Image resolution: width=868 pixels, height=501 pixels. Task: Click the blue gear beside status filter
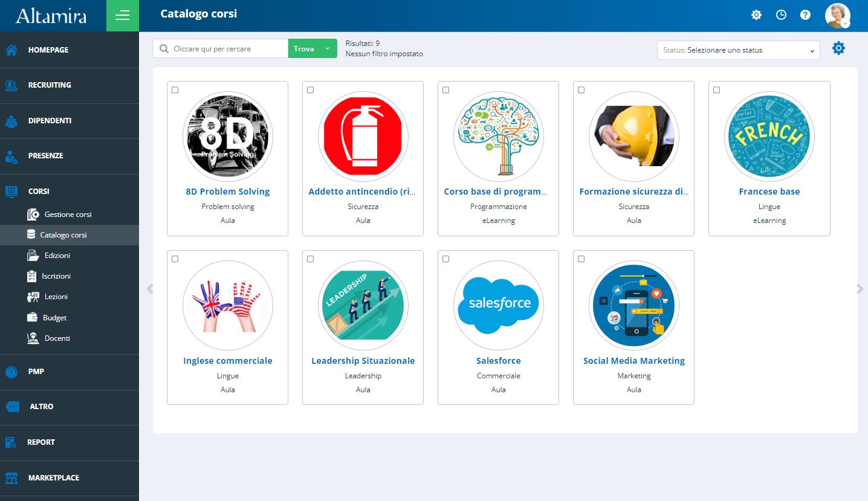coord(838,48)
